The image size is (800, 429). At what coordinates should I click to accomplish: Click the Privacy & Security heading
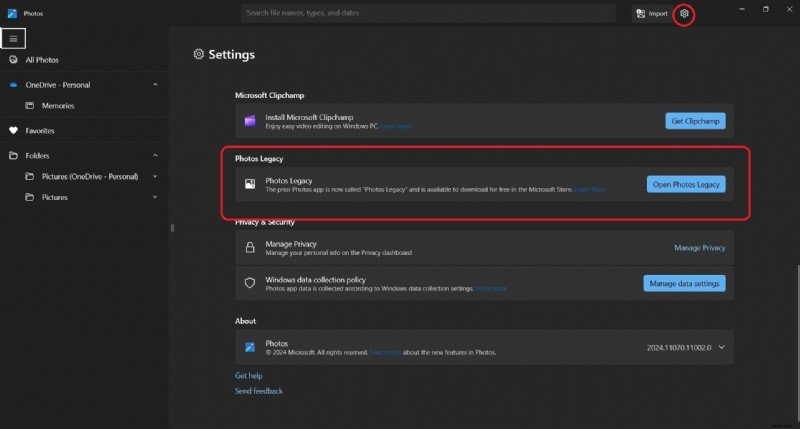tap(265, 222)
